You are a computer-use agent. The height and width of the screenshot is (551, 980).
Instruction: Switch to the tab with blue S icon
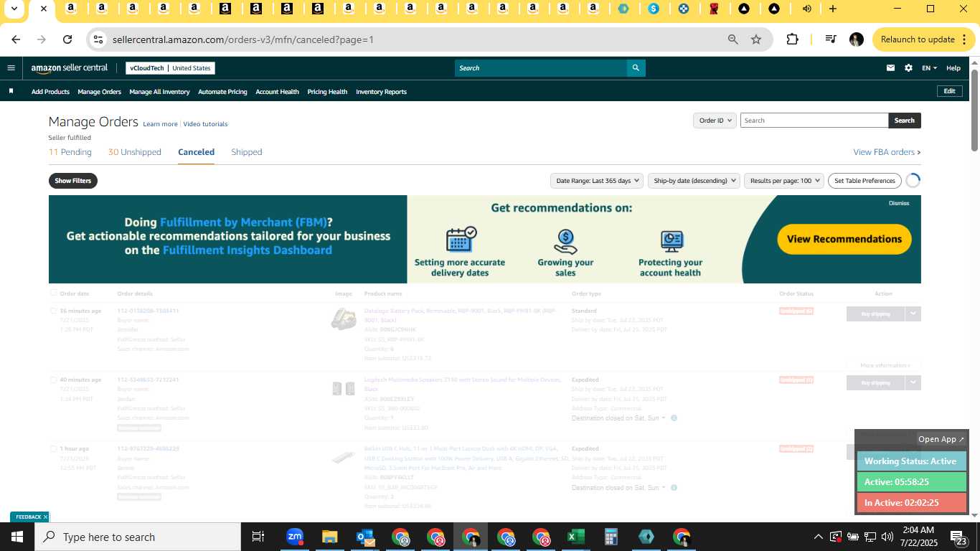tap(654, 9)
